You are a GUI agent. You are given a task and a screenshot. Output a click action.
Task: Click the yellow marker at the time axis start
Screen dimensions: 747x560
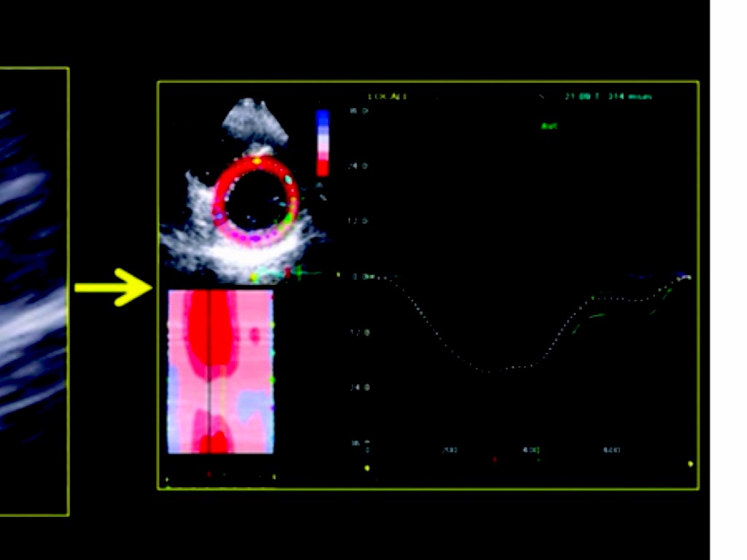click(x=366, y=467)
